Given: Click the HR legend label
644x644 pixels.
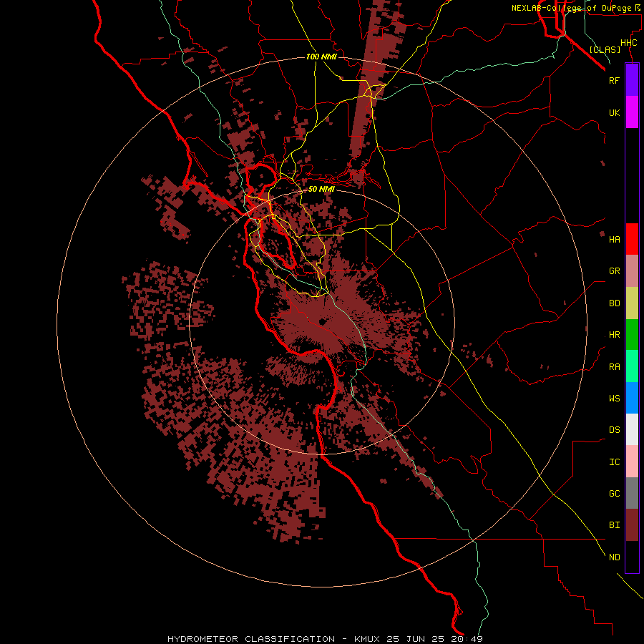Looking at the screenshot, I should 614,335.
